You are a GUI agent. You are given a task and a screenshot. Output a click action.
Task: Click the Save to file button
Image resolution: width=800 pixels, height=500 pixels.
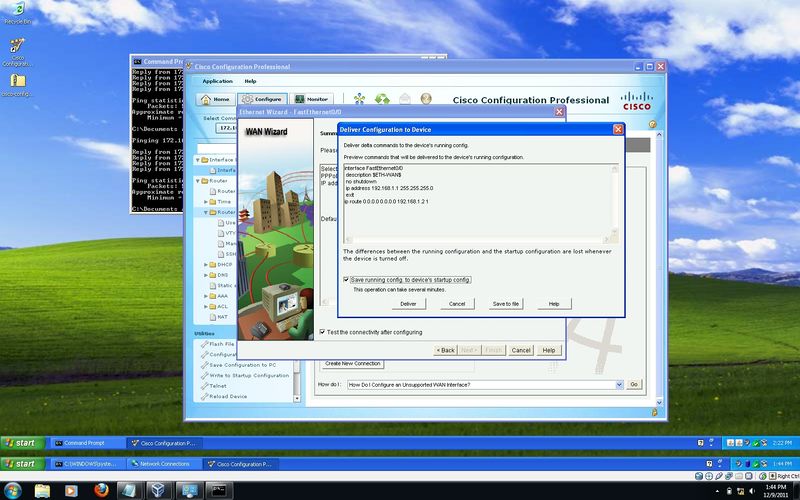click(506, 304)
